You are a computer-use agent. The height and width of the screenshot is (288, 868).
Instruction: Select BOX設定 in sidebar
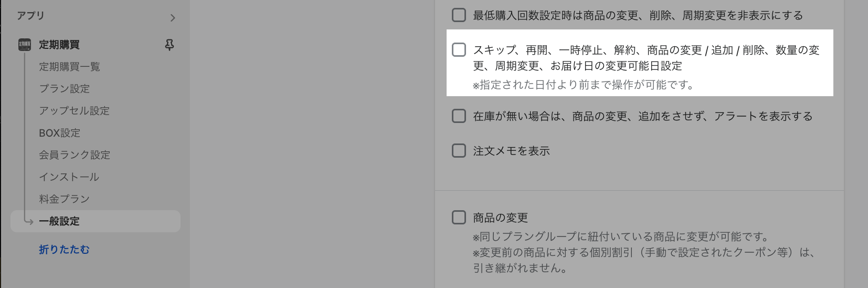(x=59, y=133)
